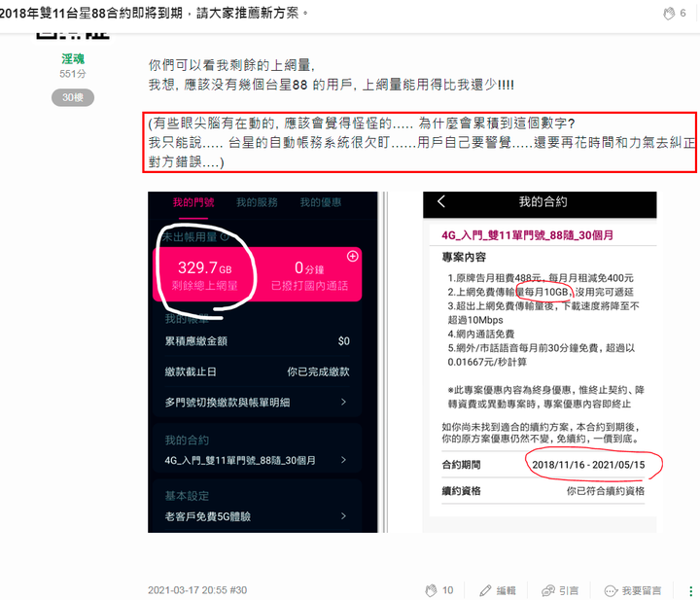
Task: Open user profile 淫魂
Action: [x=73, y=59]
